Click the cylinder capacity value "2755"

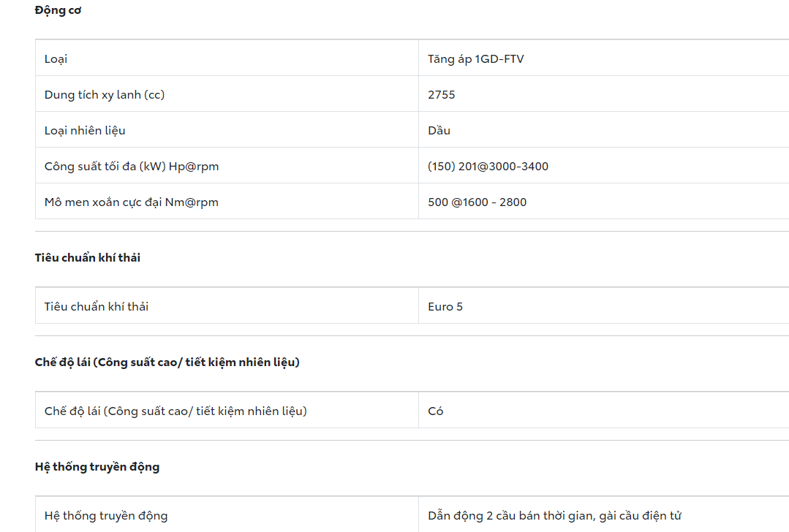tap(441, 95)
